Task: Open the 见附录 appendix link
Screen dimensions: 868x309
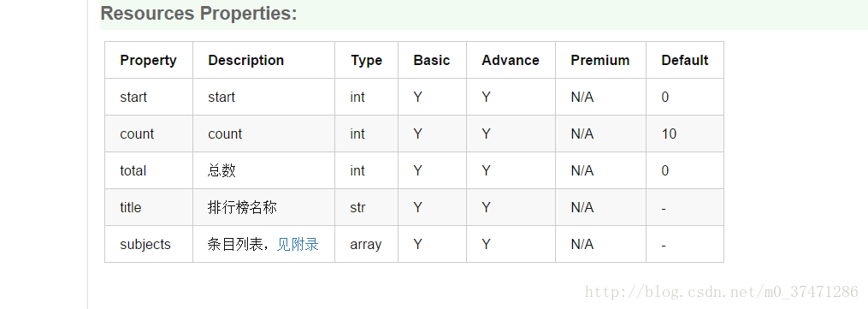Action: (x=298, y=244)
